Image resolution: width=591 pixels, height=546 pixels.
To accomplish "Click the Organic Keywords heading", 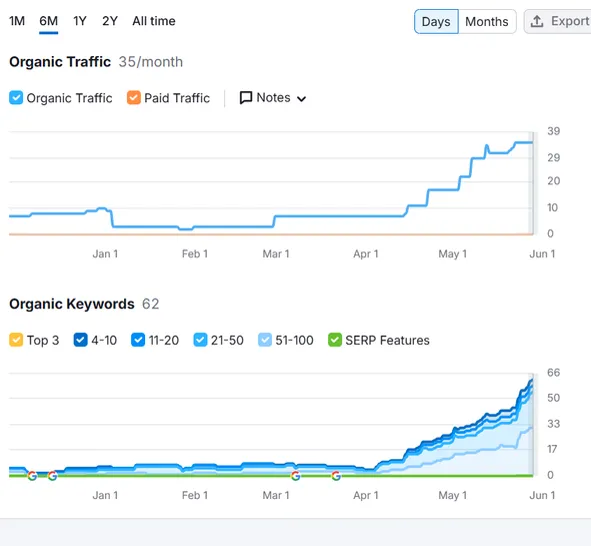I will coord(72,304).
